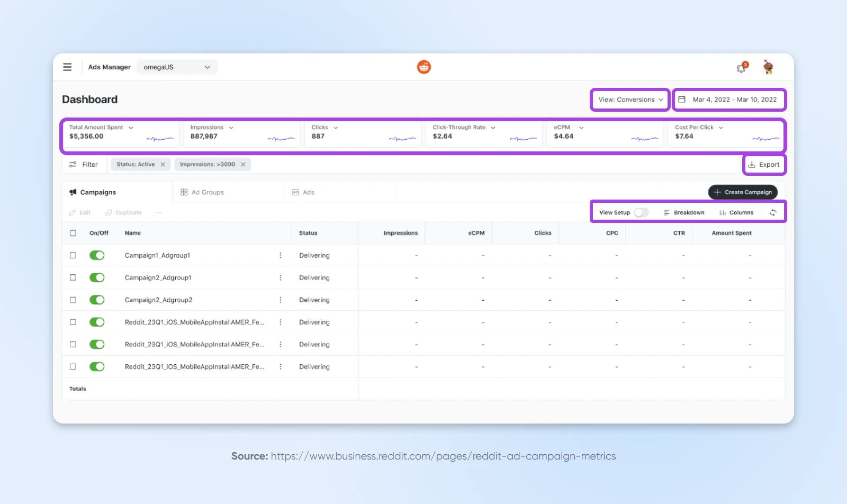
Task: Switch to the Ads tab
Action: [x=340, y=193]
